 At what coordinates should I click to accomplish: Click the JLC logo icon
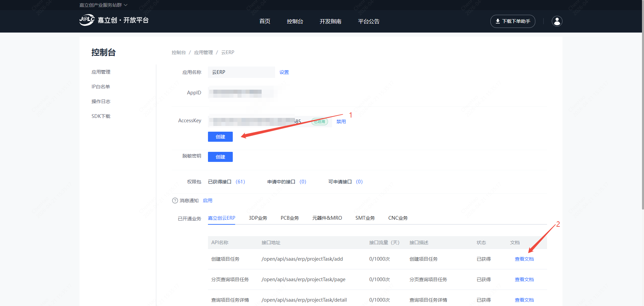87,20
